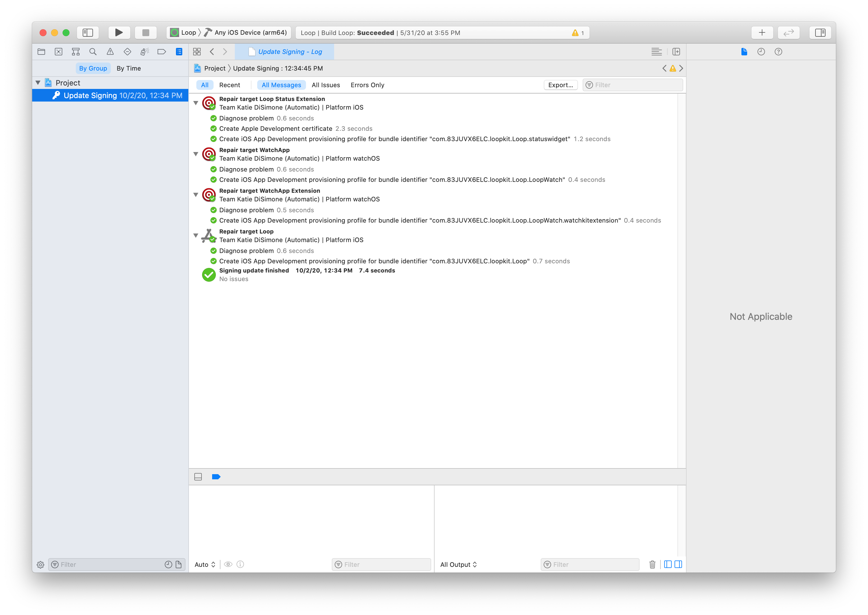Run the Loop scheme
This screenshot has width=868, height=615.
coord(119,33)
